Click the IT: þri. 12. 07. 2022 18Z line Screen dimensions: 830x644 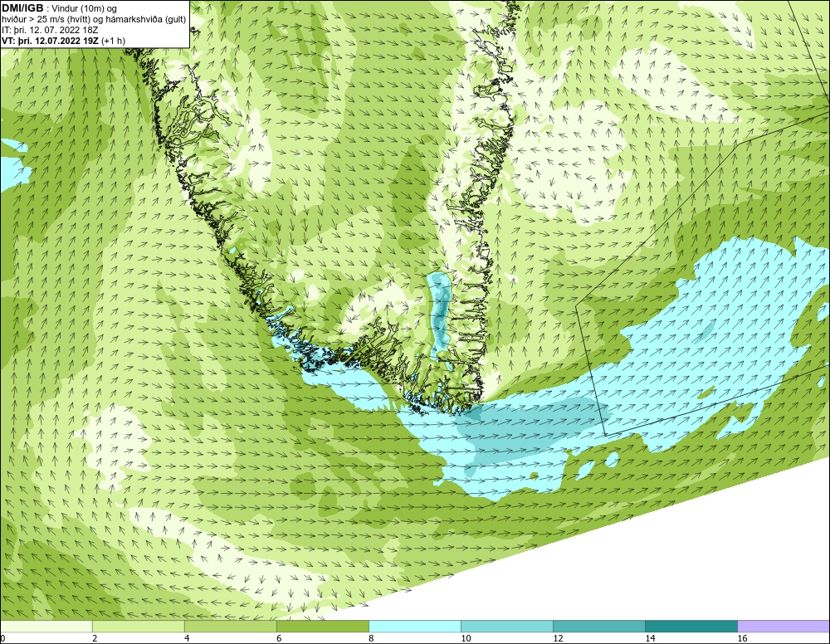(50, 30)
